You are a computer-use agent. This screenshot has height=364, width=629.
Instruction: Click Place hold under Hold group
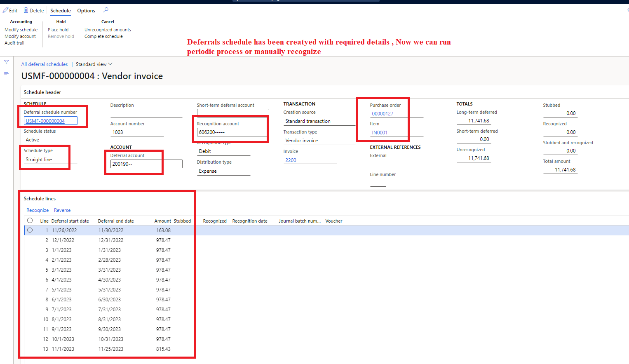(58, 29)
